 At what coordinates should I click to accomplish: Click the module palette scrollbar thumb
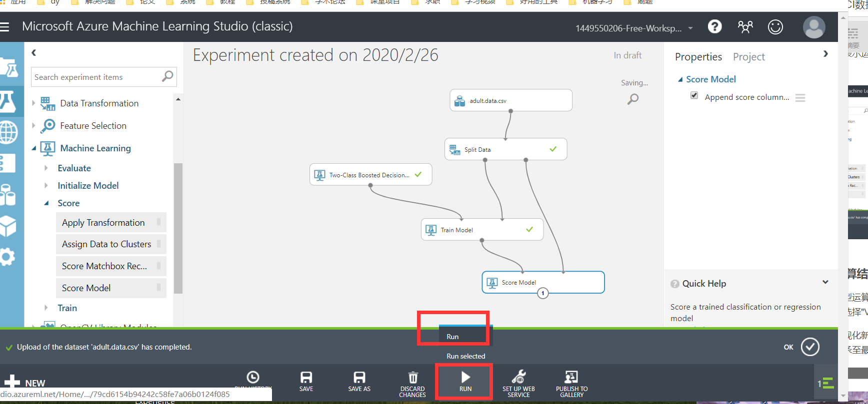click(x=178, y=228)
